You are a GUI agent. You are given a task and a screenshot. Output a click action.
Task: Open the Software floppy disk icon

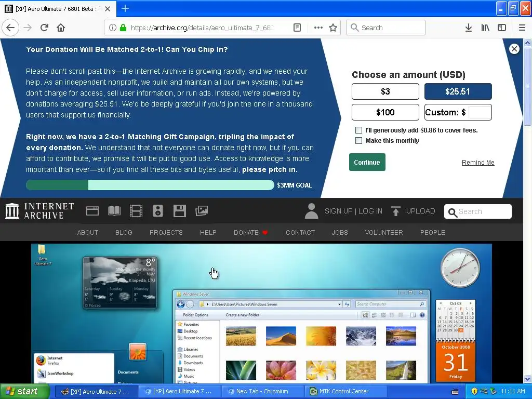[x=179, y=211]
